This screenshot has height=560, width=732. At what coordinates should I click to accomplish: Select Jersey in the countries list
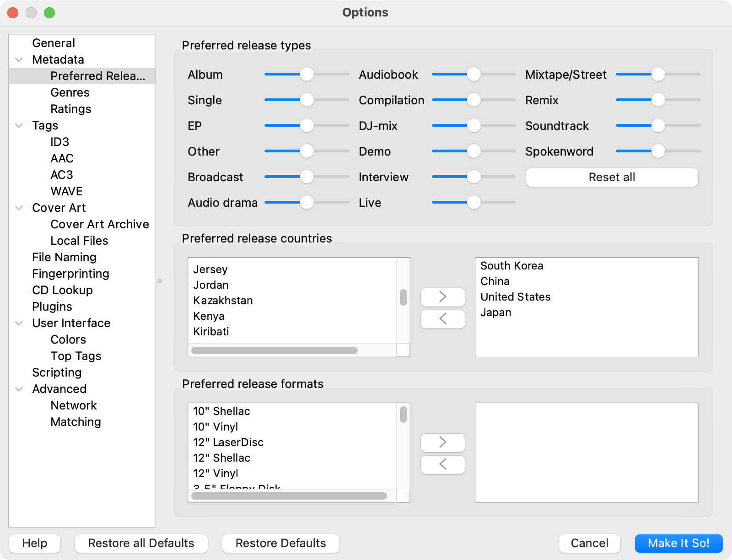pos(292,269)
